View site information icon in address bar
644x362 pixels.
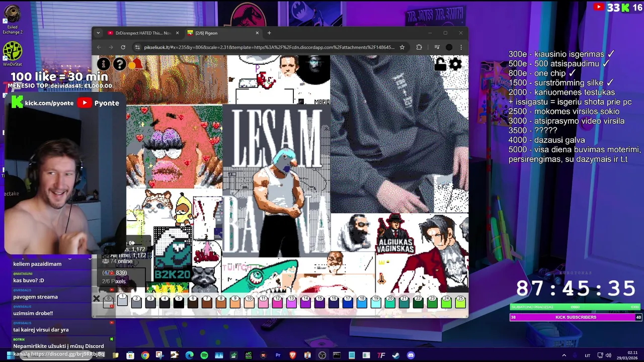[x=137, y=47]
